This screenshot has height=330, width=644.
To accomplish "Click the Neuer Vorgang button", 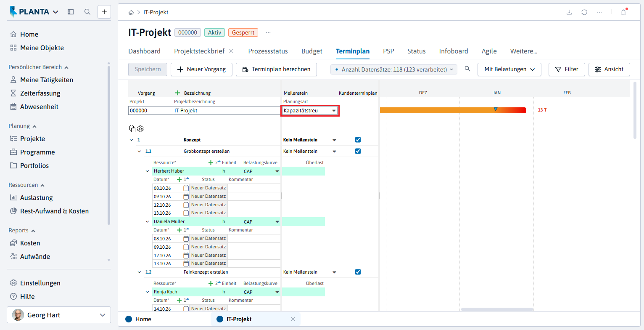I will pyautogui.click(x=201, y=69).
